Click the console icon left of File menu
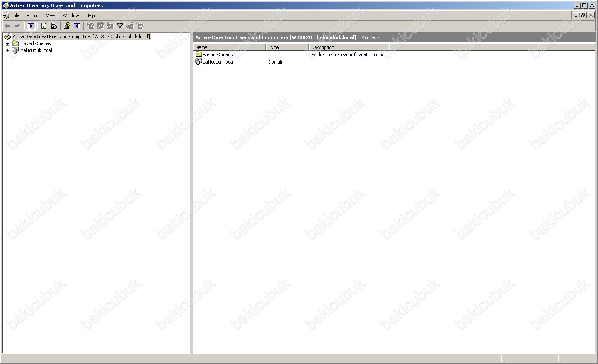 (x=6, y=15)
